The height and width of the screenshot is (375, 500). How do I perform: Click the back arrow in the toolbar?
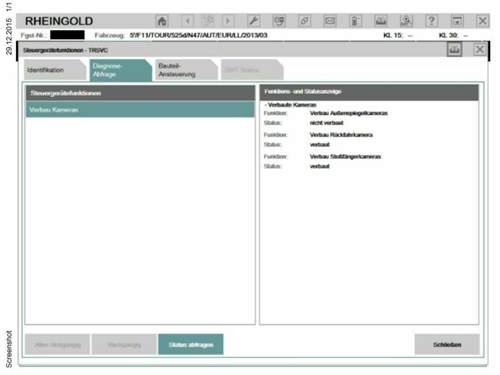pyautogui.click(x=188, y=21)
